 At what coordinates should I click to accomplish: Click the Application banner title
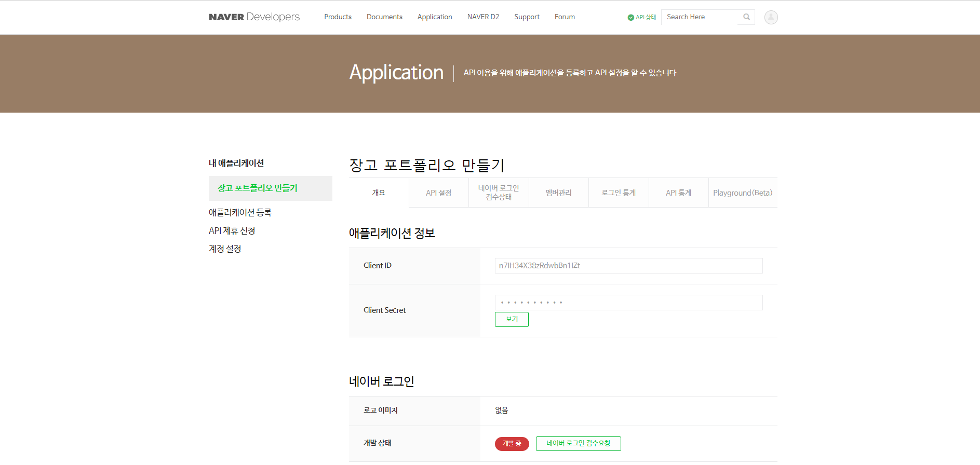pos(396,72)
